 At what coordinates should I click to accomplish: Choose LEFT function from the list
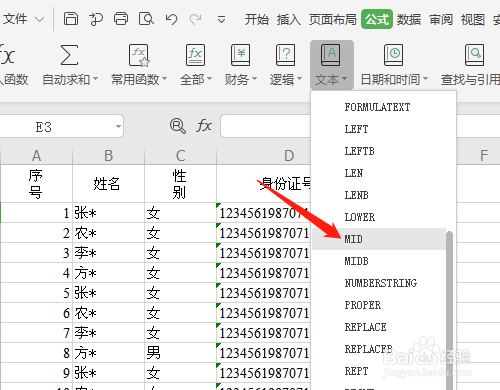(x=356, y=129)
